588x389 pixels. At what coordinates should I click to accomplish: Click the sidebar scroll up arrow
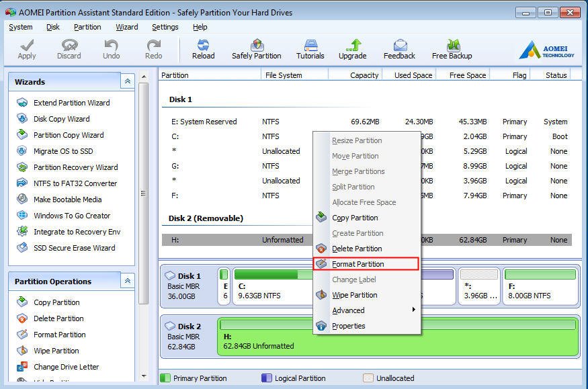pos(144,77)
